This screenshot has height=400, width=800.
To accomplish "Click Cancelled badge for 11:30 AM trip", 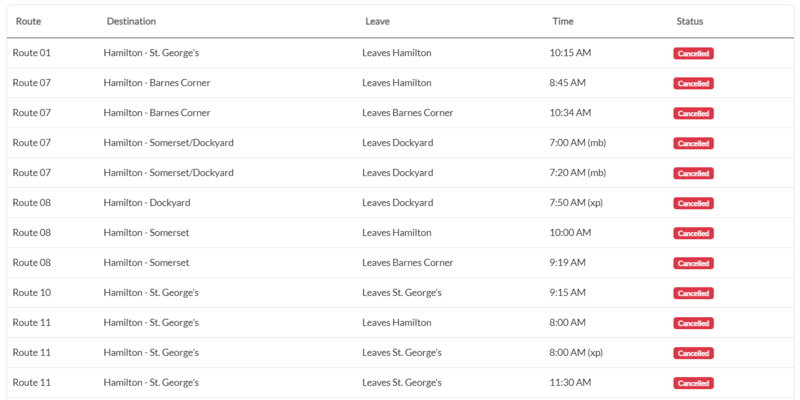I will click(693, 383).
